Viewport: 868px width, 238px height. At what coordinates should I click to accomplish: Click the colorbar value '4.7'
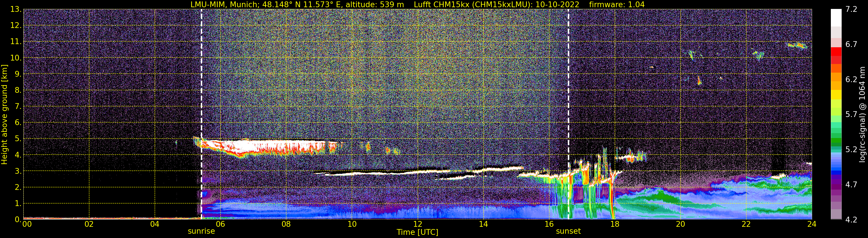(851, 185)
